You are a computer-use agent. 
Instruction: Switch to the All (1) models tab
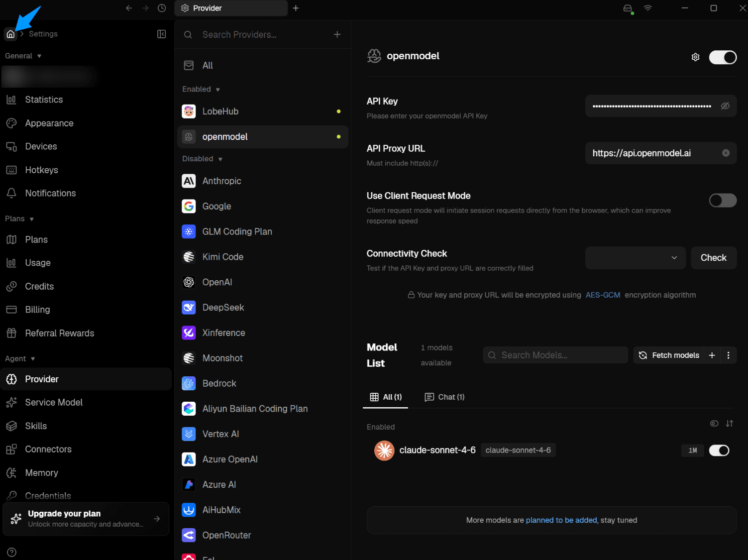[x=386, y=397]
